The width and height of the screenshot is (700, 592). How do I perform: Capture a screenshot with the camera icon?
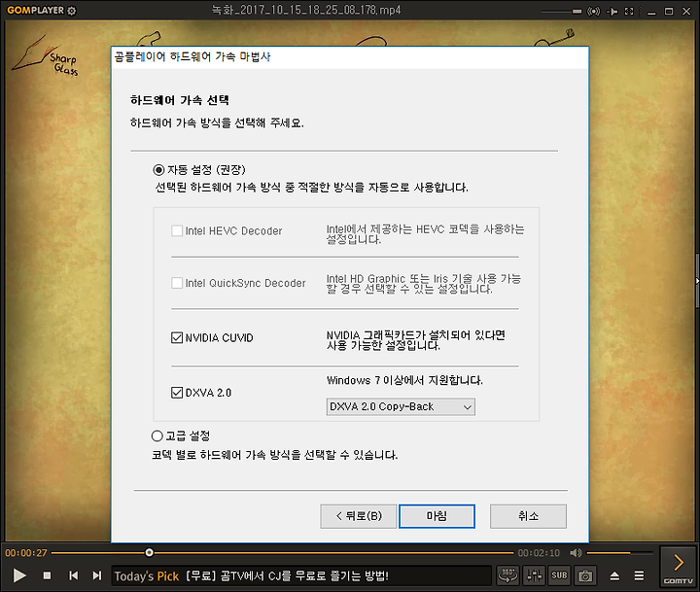tap(585, 575)
